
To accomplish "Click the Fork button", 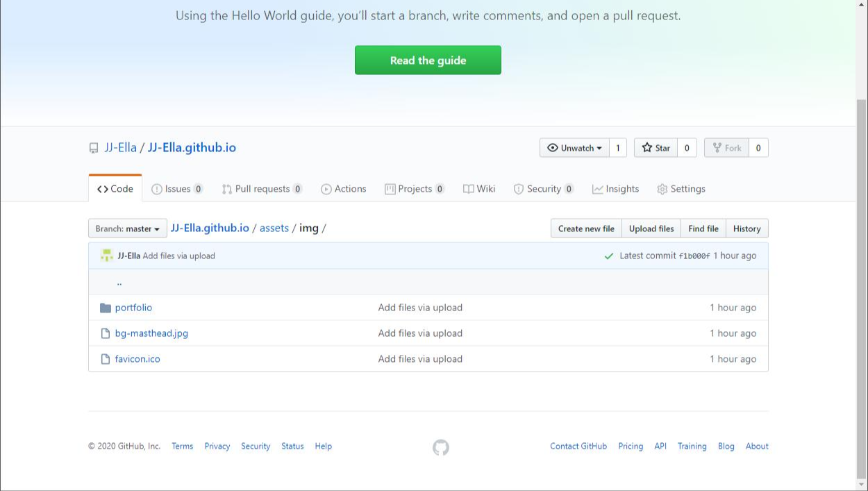I will pyautogui.click(x=726, y=148).
